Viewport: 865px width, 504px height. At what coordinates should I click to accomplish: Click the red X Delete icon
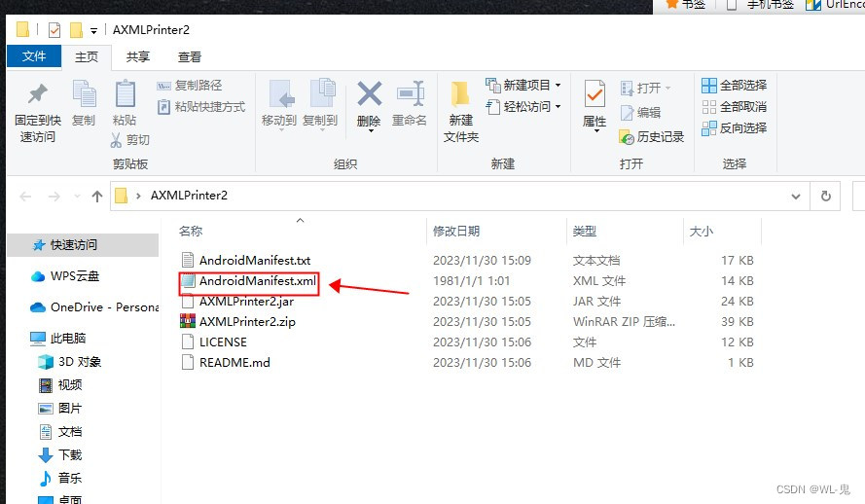tap(369, 93)
